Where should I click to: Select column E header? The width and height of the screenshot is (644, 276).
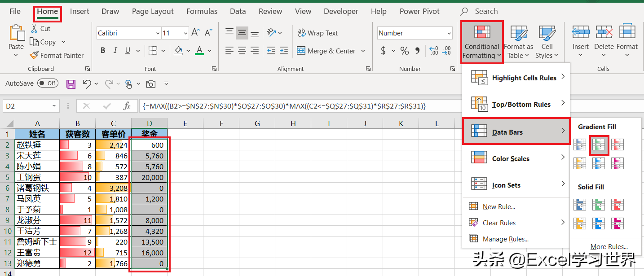(185, 123)
